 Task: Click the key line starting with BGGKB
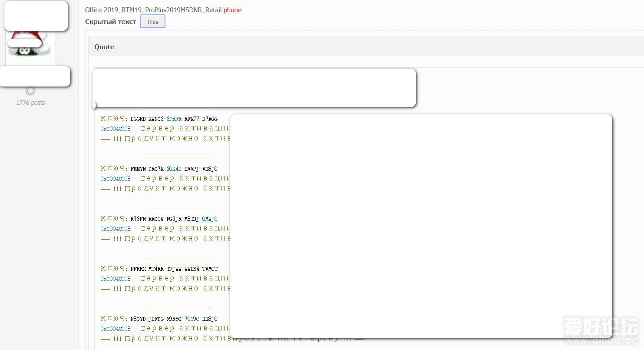click(x=159, y=119)
